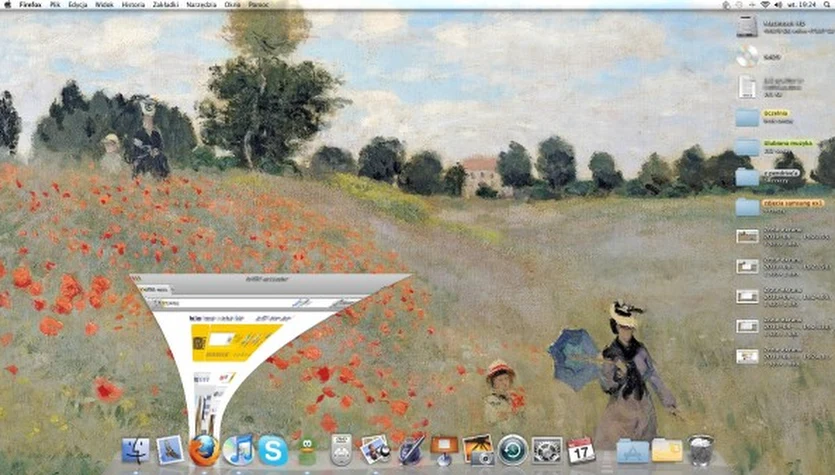Image resolution: width=835 pixels, height=475 pixels.
Task: Select the yellow documents stack folder in dock
Action: (667, 450)
